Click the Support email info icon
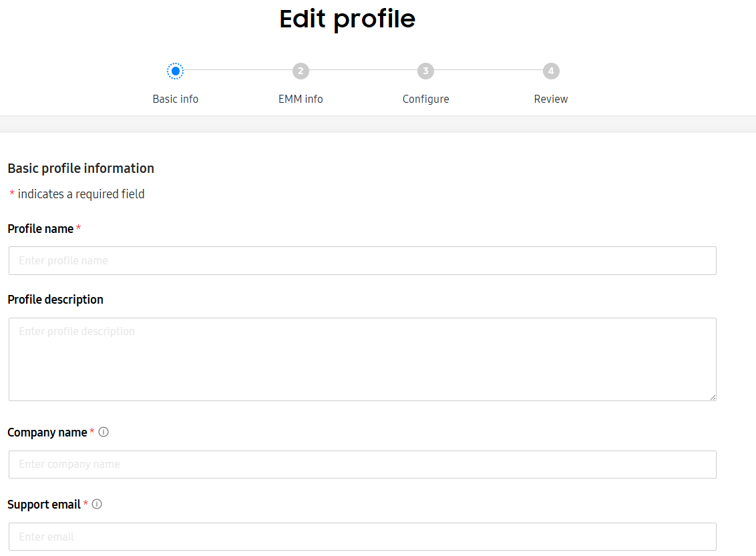Viewport: 756px width, 556px height. click(x=96, y=504)
